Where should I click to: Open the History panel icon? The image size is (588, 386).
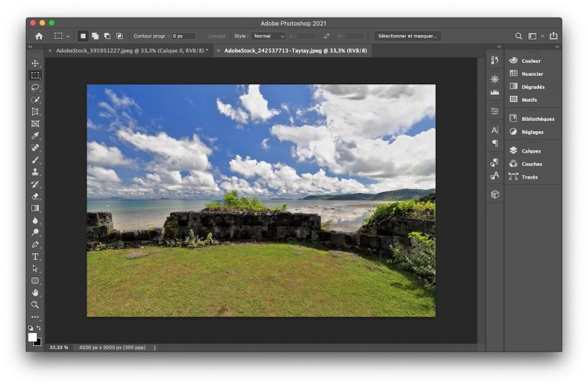click(495, 61)
